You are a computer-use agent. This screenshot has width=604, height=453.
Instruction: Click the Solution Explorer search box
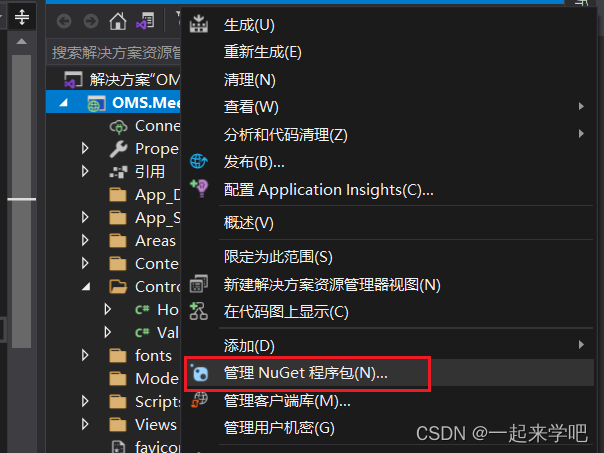click(x=114, y=52)
